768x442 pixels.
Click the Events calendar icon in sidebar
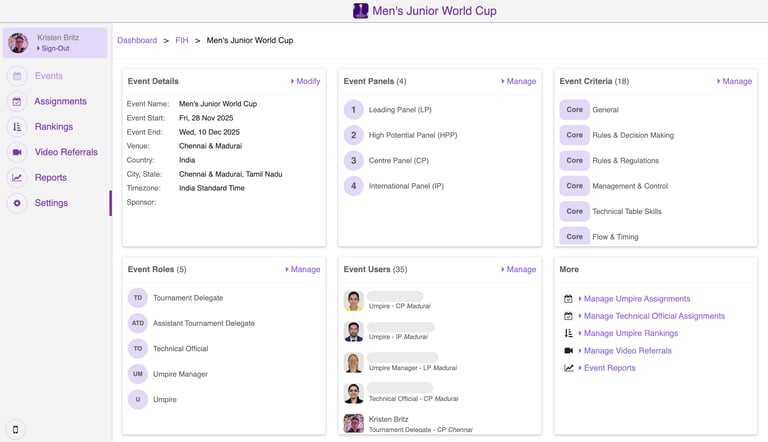click(17, 76)
